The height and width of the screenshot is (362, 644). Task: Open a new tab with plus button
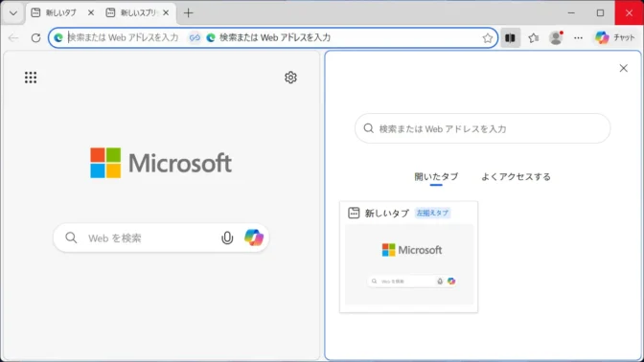pyautogui.click(x=188, y=13)
